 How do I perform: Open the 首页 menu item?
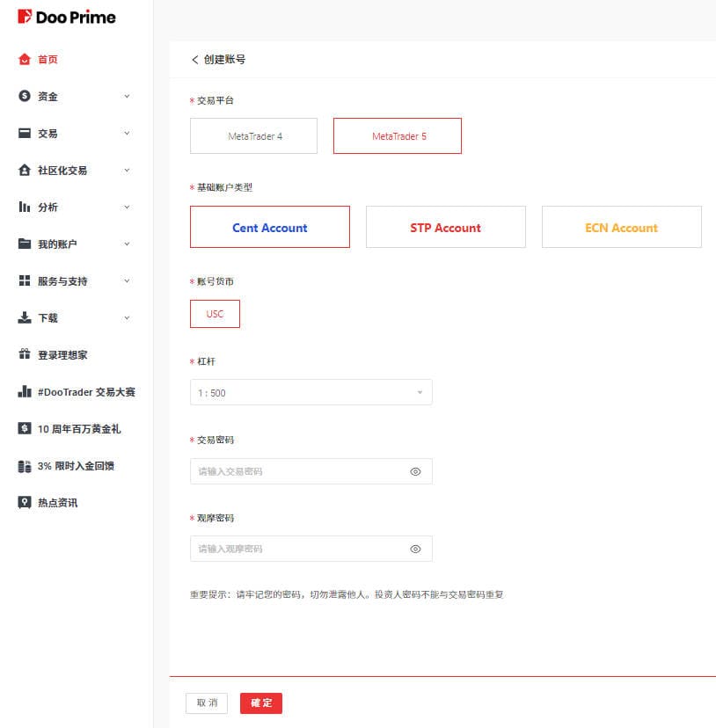[47, 60]
